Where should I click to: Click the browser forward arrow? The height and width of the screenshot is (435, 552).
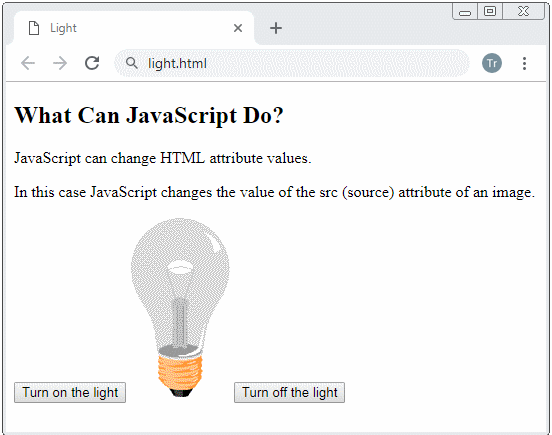coord(60,63)
